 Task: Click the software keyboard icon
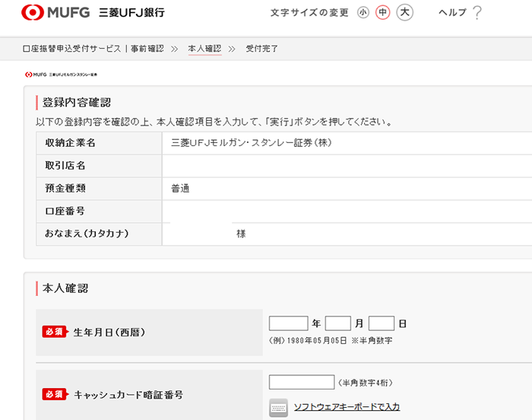279,408
